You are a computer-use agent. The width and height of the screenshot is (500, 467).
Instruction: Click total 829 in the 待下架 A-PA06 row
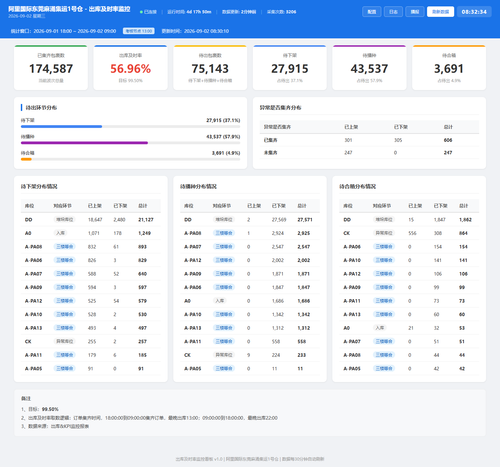pos(142,260)
